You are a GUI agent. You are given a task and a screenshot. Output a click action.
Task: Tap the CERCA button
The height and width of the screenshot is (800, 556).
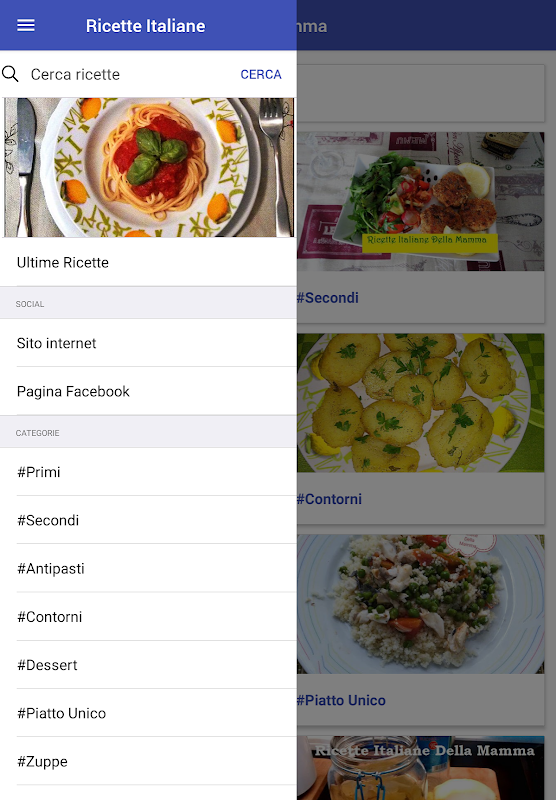[x=261, y=74]
